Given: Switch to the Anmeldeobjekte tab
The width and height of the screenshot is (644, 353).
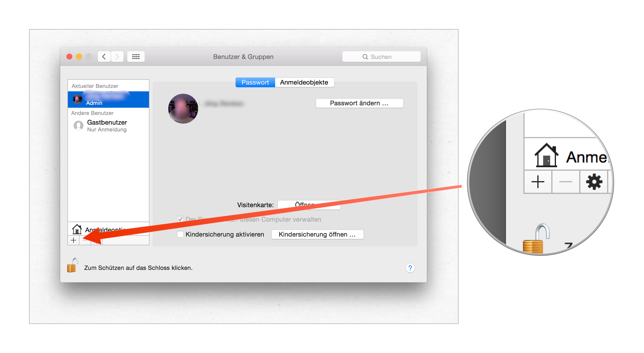Looking at the screenshot, I should click(x=304, y=82).
